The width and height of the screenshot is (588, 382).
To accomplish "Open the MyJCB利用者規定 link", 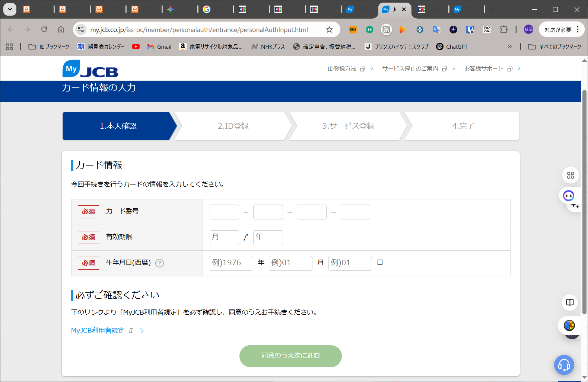I will click(x=98, y=331).
